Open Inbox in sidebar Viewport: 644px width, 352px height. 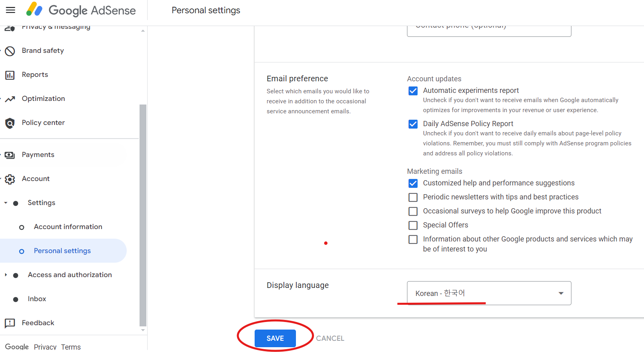37,299
